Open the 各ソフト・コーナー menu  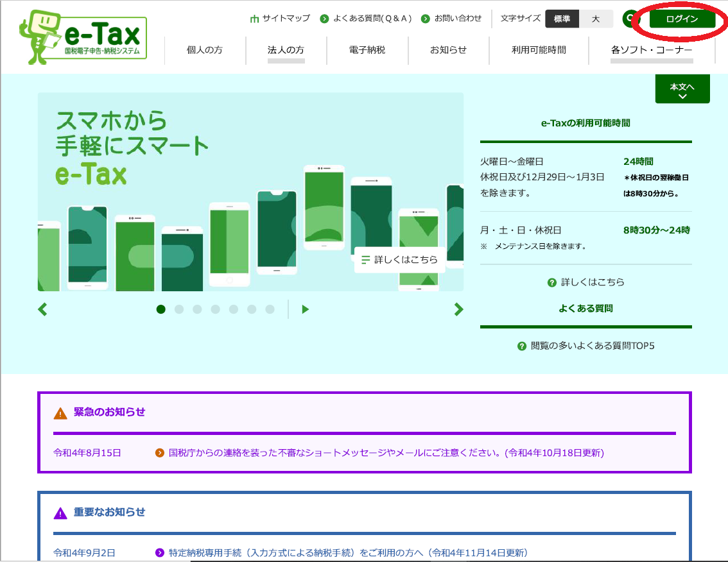click(x=652, y=50)
